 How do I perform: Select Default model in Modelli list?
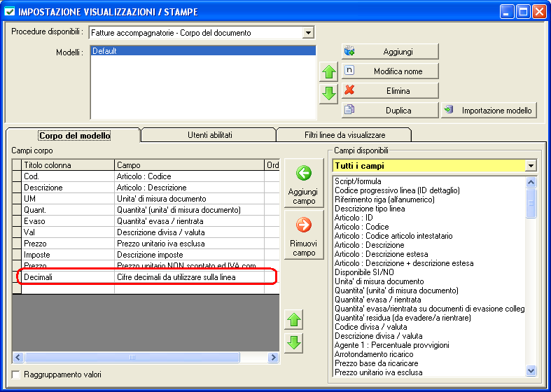[203, 51]
